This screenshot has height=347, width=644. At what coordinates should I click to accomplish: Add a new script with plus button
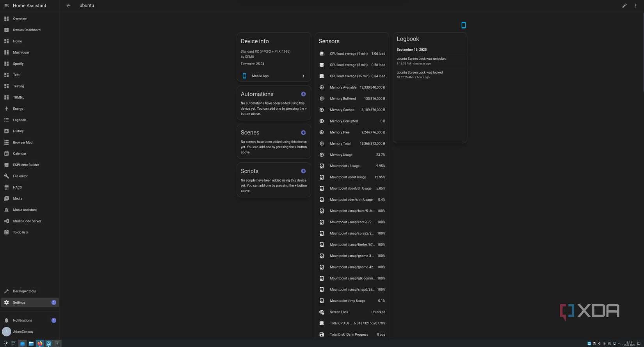303,171
